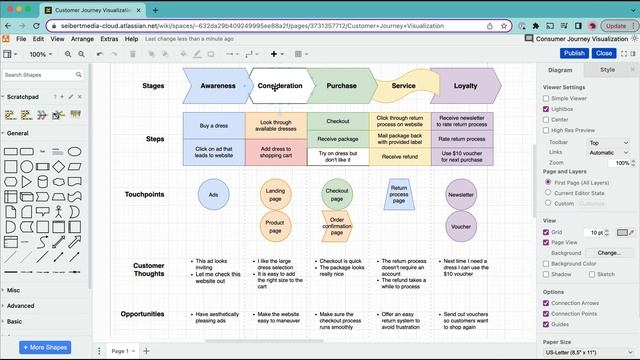This screenshot has width=640, height=360.
Task: Select the ellipse shape in General
Action: [74, 152]
